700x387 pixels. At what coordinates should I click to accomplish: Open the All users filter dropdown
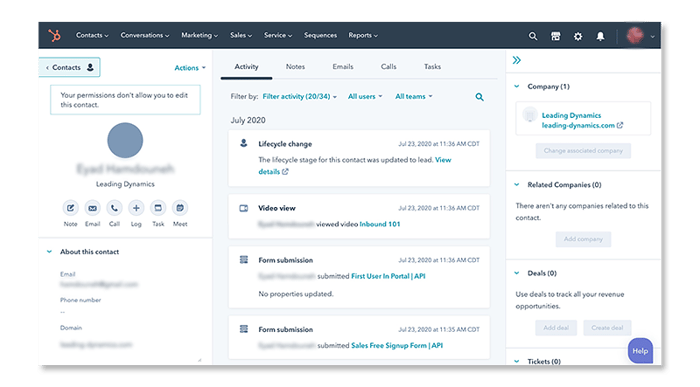[365, 96]
